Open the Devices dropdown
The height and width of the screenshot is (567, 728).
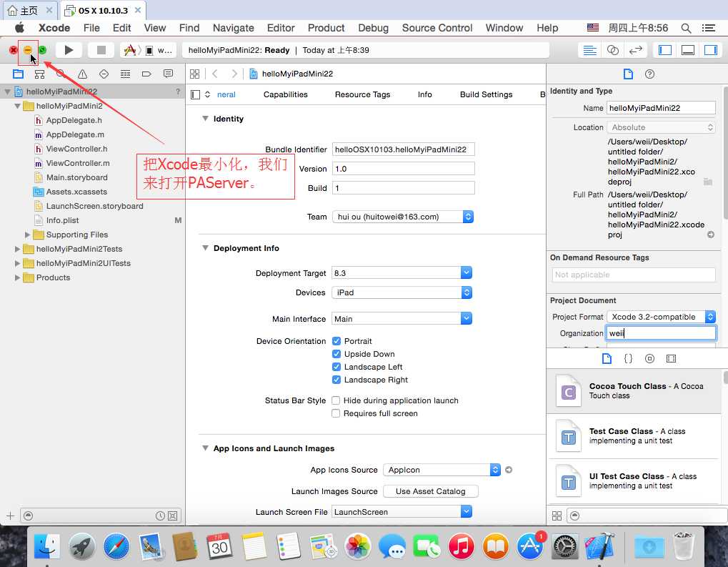402,293
